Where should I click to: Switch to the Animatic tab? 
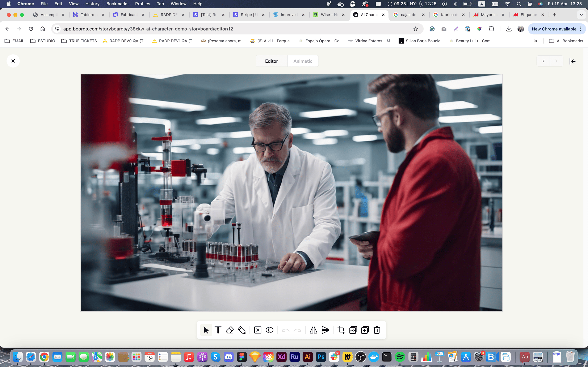(x=303, y=61)
